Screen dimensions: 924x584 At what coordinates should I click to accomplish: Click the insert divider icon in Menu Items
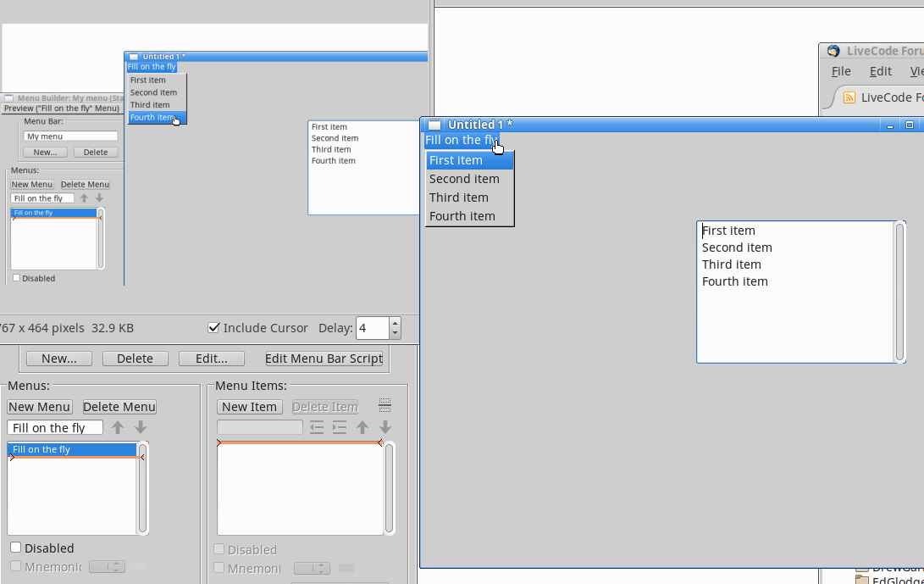click(x=385, y=405)
